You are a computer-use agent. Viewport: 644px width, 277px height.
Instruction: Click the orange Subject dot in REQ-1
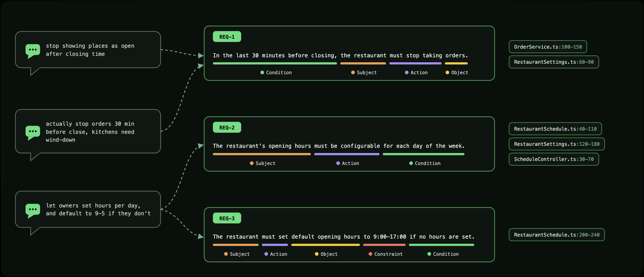pyautogui.click(x=353, y=72)
